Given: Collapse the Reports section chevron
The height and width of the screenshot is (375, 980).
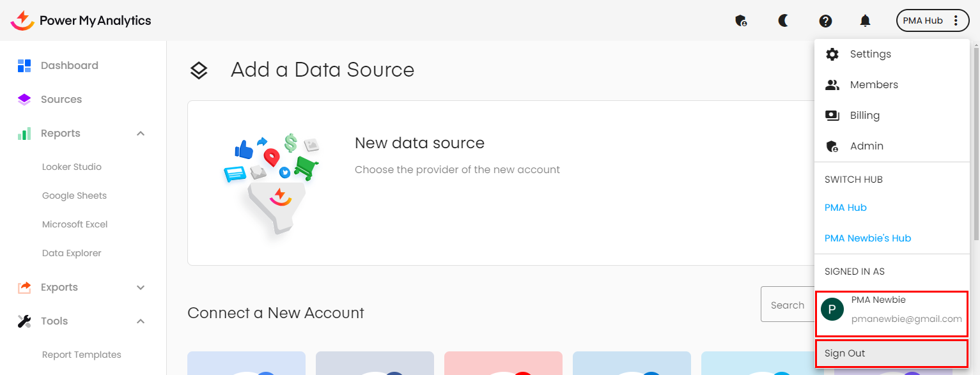Looking at the screenshot, I should click(141, 134).
